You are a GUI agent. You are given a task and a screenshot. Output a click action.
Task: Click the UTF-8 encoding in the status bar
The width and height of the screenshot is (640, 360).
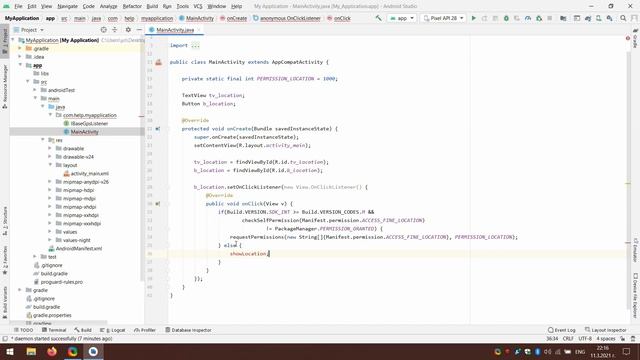point(584,338)
